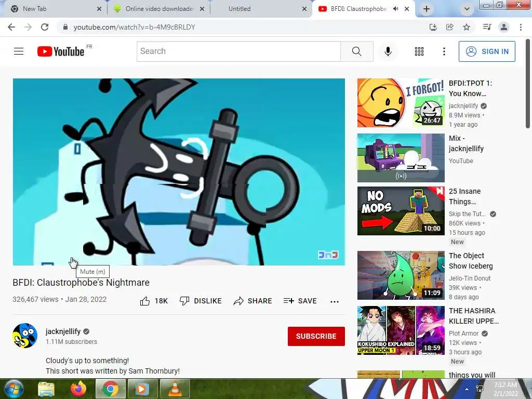Viewport: 532px width, 399px height.
Task: Click the address bar URL
Action: click(135, 27)
